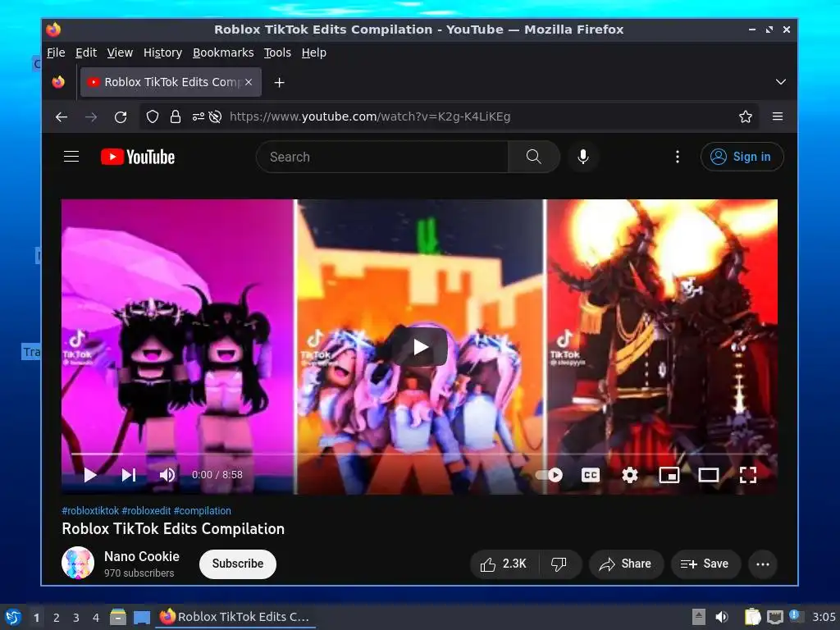Open more actions ellipsis under video
Viewport: 840px width, 630px height.
pos(763,564)
